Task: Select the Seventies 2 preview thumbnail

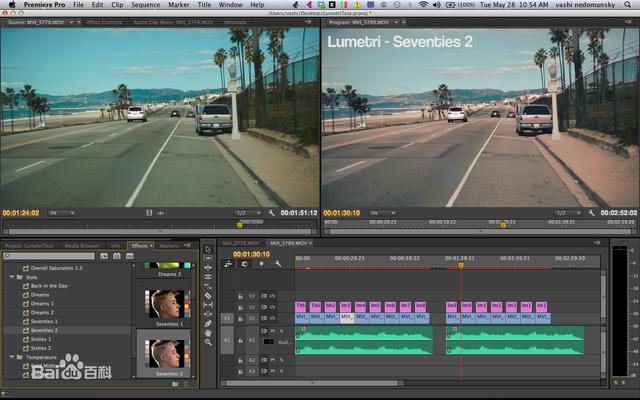Action: (164, 354)
